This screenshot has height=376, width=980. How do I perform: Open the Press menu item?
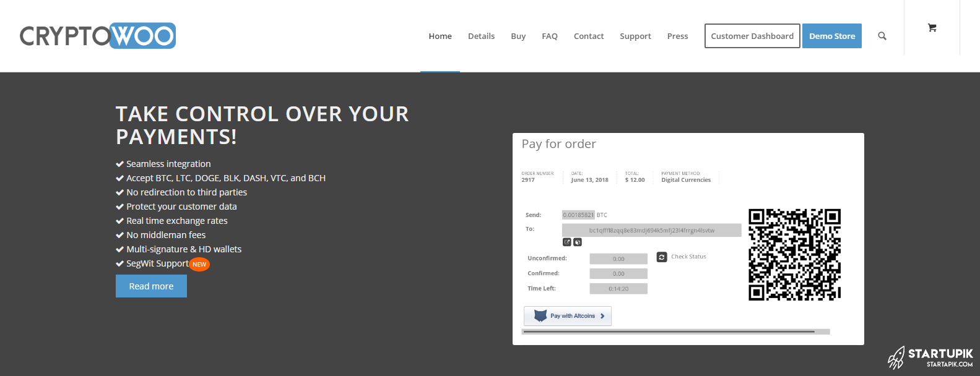(x=677, y=36)
